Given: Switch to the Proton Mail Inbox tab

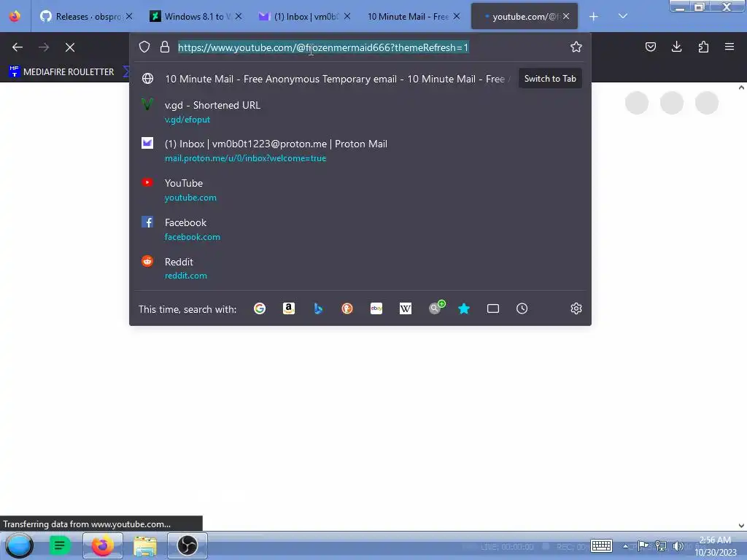Looking at the screenshot, I should coord(306,16).
